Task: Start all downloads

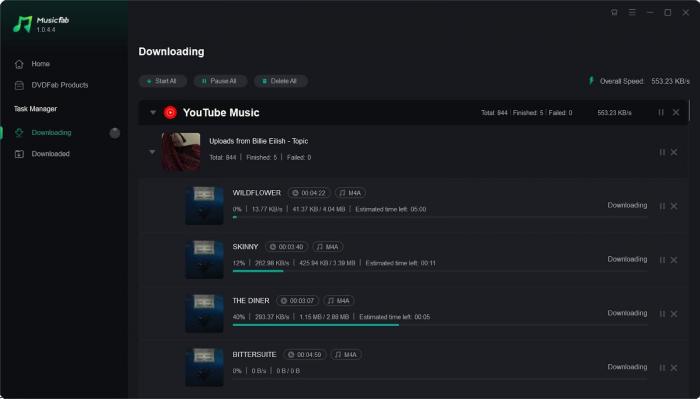Action: (162, 81)
